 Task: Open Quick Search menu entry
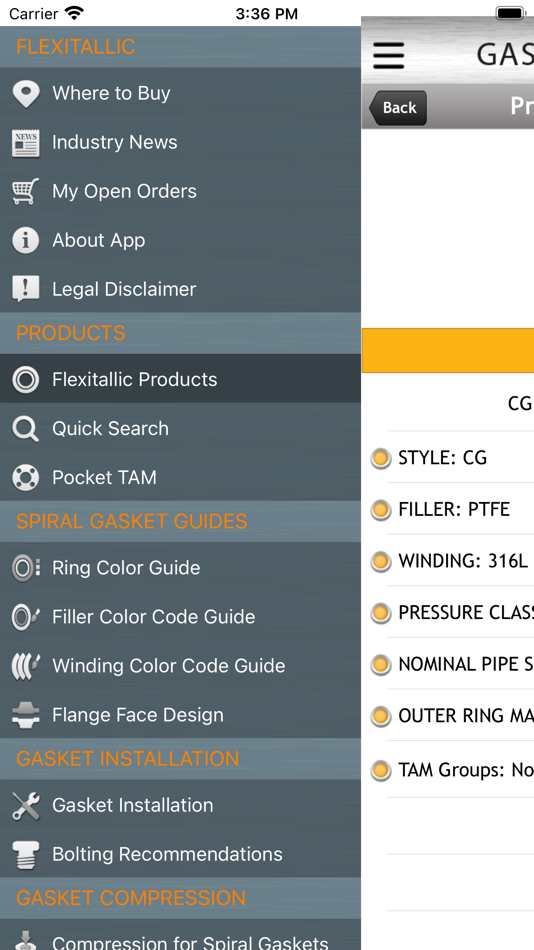click(180, 428)
